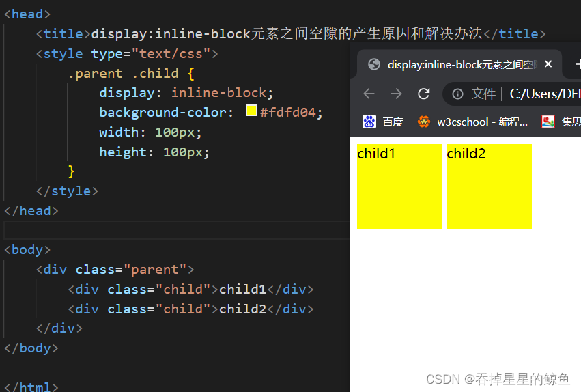Click the yellow #fdfd04 color swatch
This screenshot has height=392, width=581.
pyautogui.click(x=252, y=111)
